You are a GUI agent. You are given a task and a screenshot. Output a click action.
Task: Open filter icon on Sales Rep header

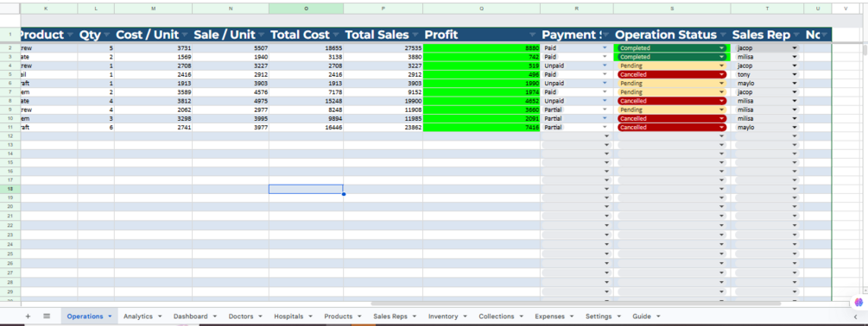tap(795, 34)
